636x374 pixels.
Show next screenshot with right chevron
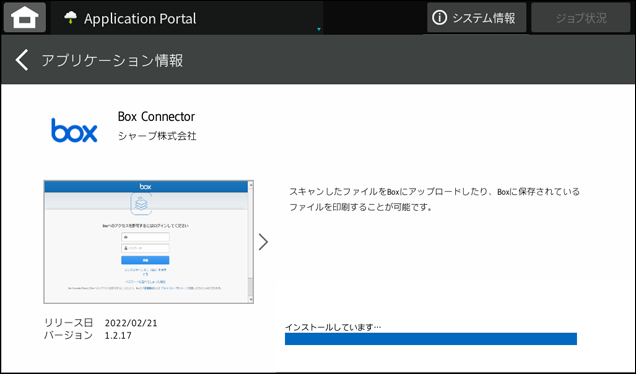pyautogui.click(x=264, y=242)
